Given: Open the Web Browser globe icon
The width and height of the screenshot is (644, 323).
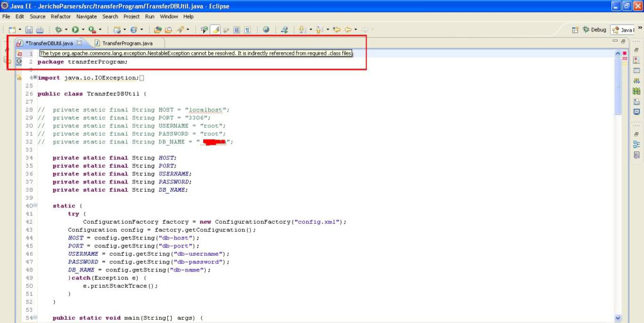Looking at the screenshot, I should pos(266,30).
